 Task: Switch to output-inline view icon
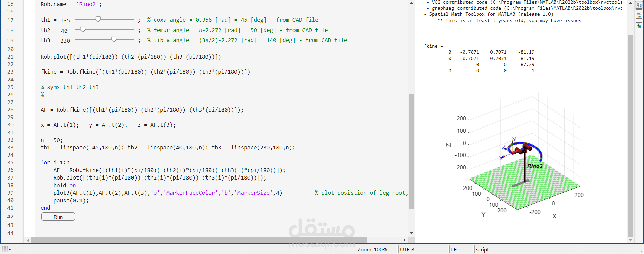tap(639, 16)
